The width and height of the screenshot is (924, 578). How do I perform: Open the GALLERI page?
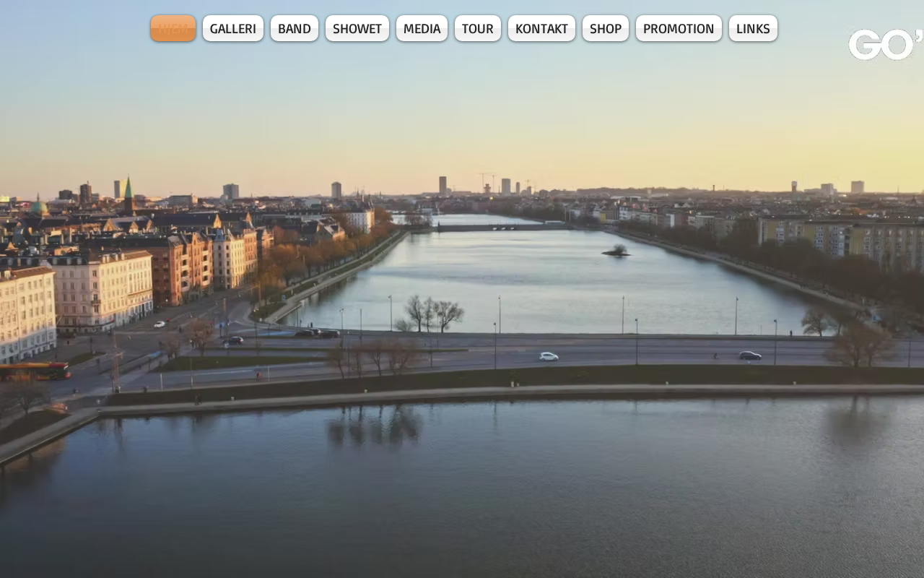click(x=233, y=28)
